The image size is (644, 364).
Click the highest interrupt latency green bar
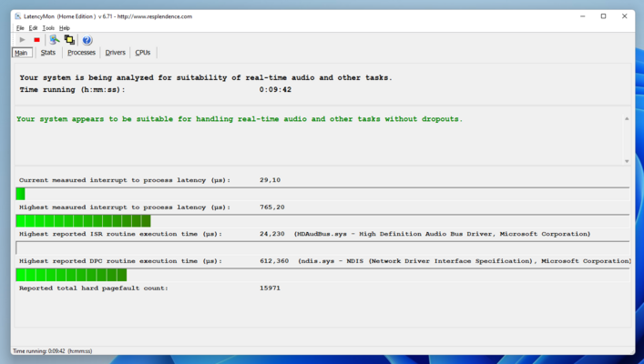point(84,221)
